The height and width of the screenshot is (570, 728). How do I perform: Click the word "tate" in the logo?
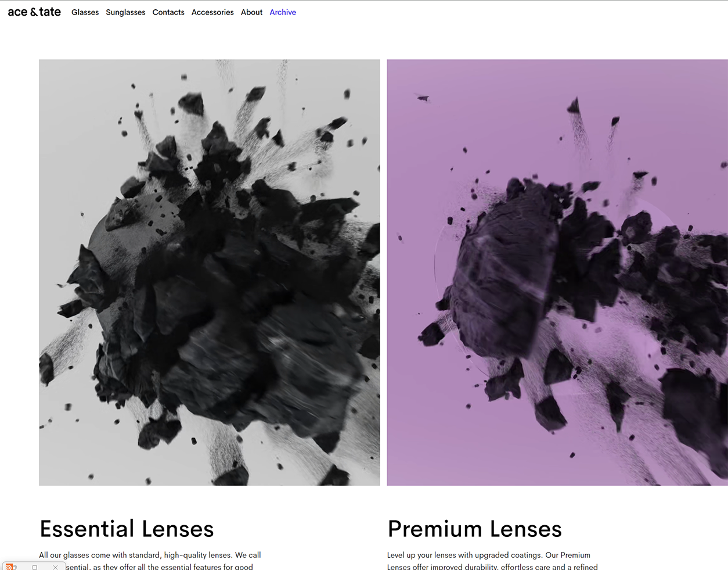click(x=50, y=12)
